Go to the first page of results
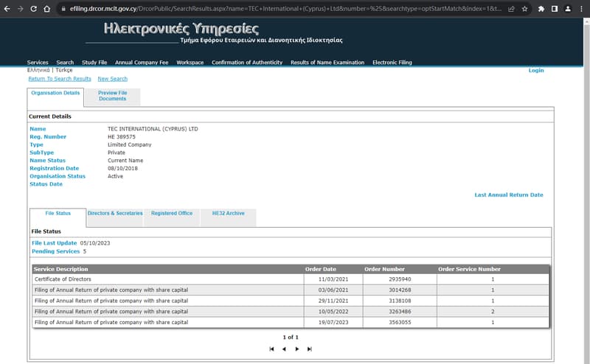Screen dimensions: 590x364 click(x=271, y=349)
